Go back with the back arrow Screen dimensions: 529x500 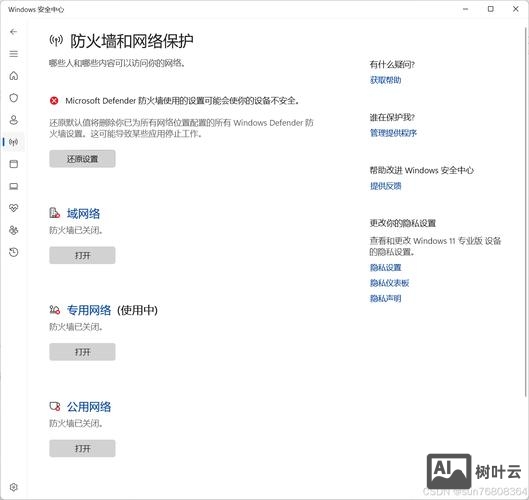[x=13, y=32]
